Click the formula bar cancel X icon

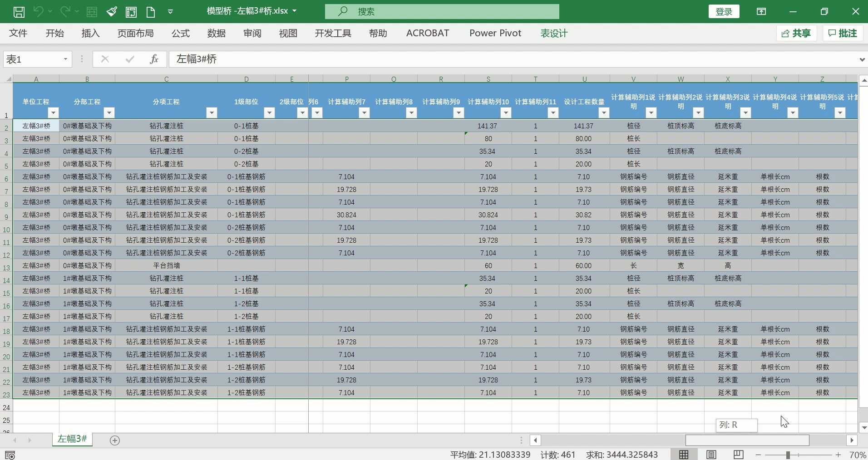tap(105, 59)
